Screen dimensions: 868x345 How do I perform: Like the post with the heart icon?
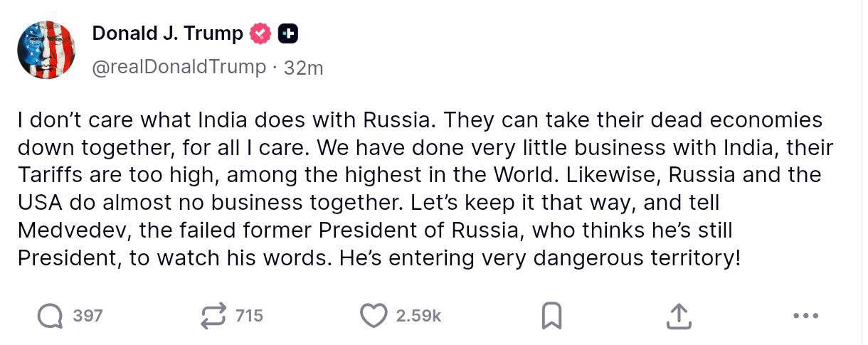coord(374,316)
